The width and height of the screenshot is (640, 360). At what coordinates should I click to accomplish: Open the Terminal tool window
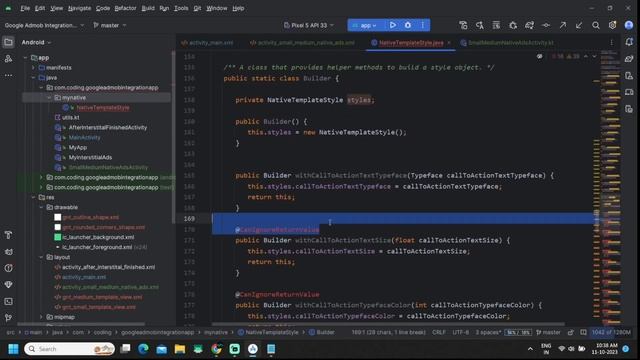point(8,301)
